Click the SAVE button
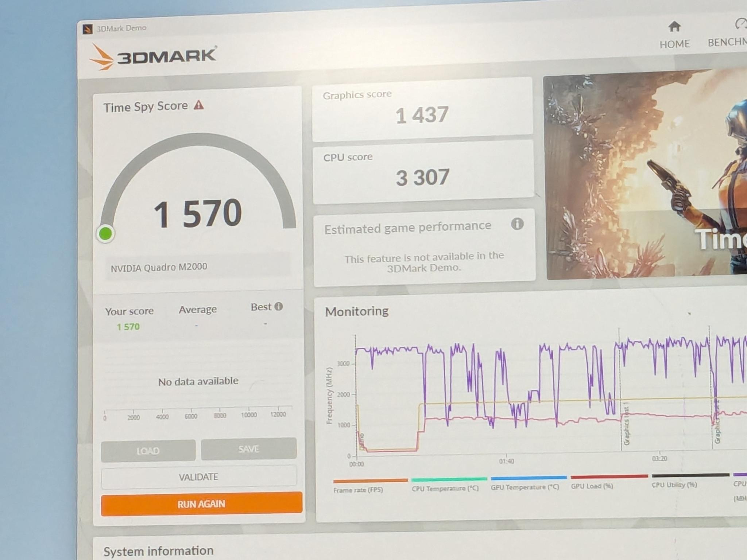The width and height of the screenshot is (747, 560). [x=249, y=449]
